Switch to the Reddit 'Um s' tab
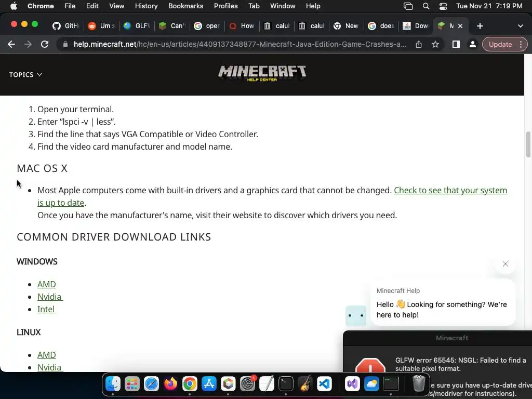Viewport: 532px width, 399px height. (x=101, y=26)
